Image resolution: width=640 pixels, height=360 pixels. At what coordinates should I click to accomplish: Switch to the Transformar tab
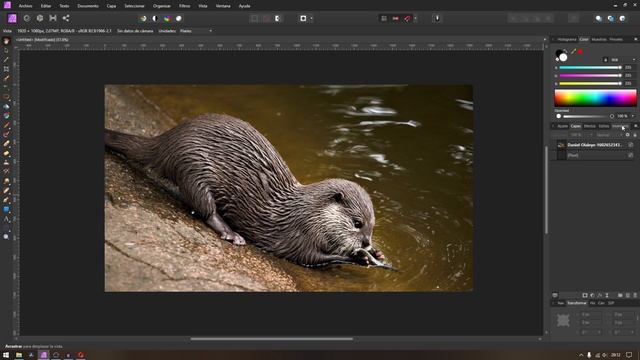click(577, 303)
